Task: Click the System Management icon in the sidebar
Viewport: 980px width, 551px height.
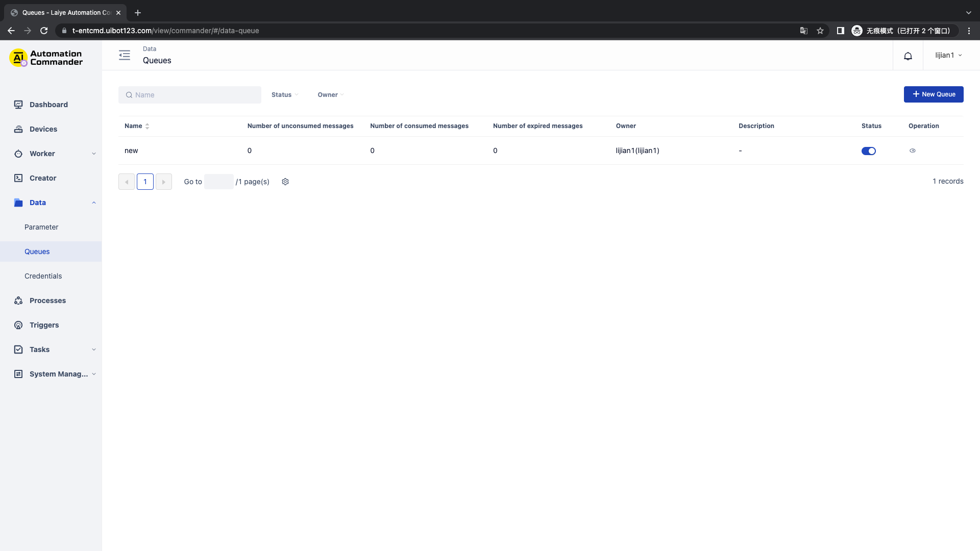Action: [18, 374]
